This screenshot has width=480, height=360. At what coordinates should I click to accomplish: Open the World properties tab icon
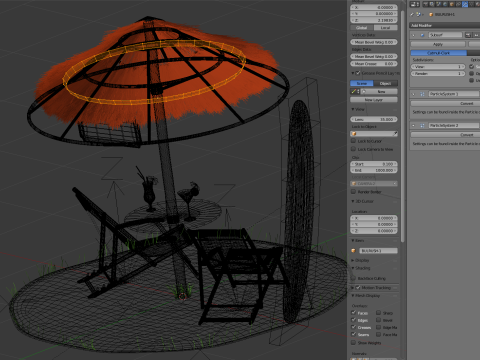(x=445, y=4)
